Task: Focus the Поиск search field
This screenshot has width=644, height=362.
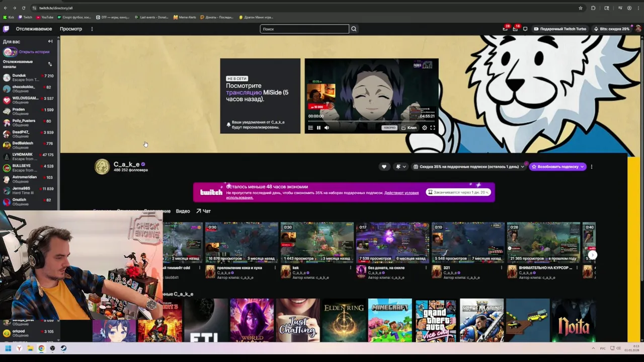Action: (304, 29)
